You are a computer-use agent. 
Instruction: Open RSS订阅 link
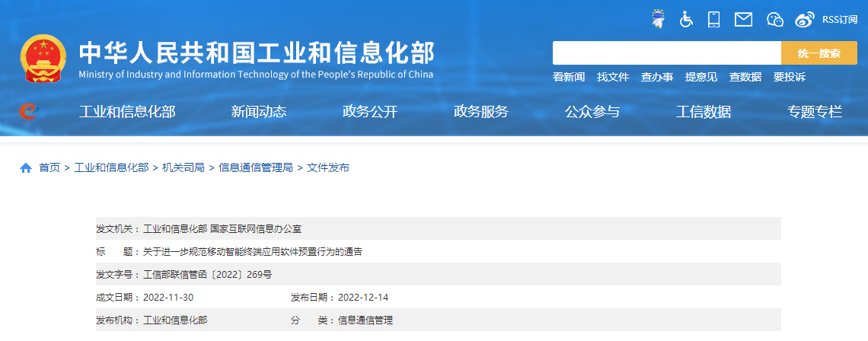point(840,19)
